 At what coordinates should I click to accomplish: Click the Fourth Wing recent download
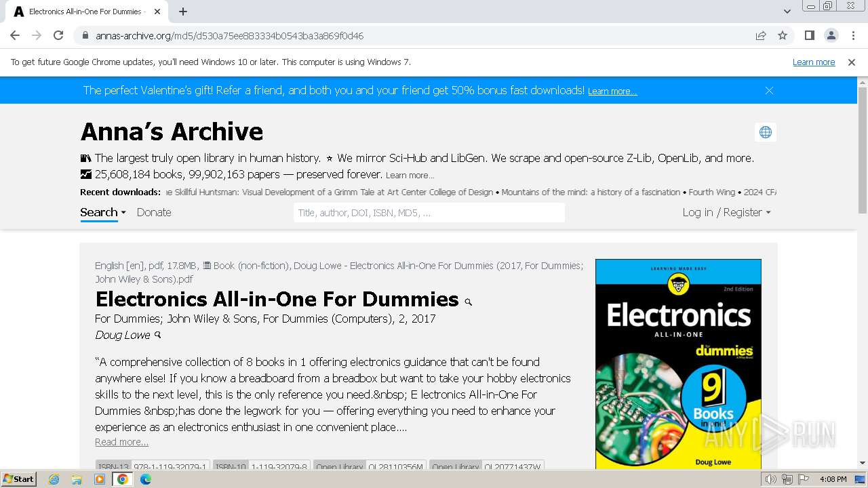713,192
